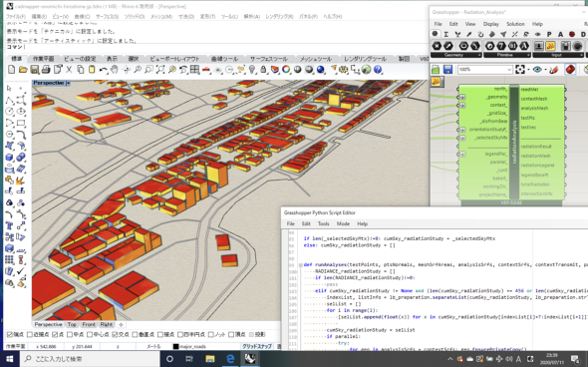588x367 pixels.
Task: Click the グリッドスナップ status bar button
Action: click(257, 346)
